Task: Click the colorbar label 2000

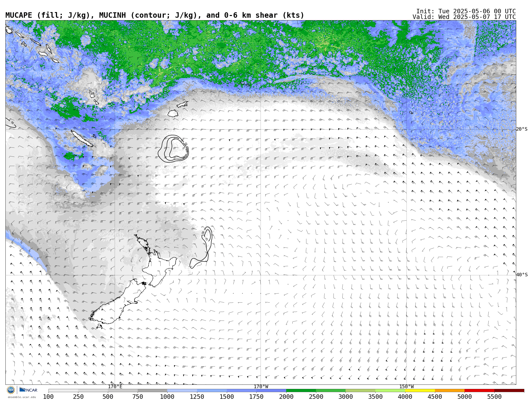Action: 286,397
